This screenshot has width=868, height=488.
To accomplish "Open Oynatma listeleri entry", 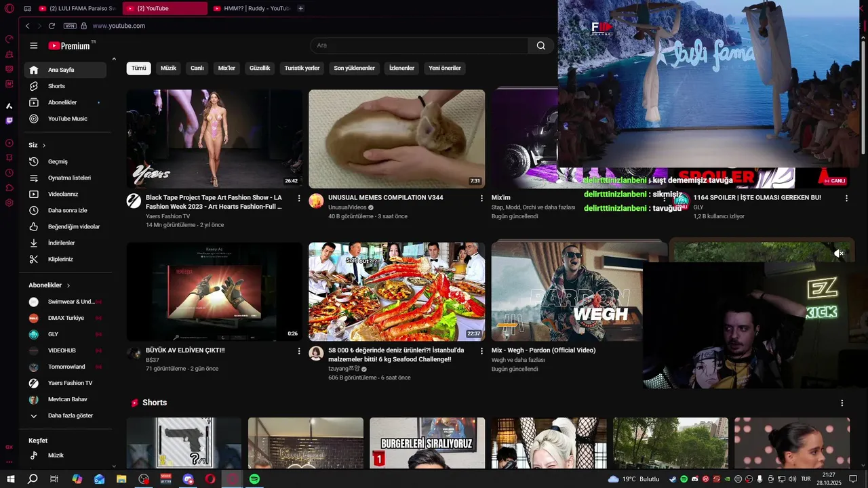I will point(65,178).
